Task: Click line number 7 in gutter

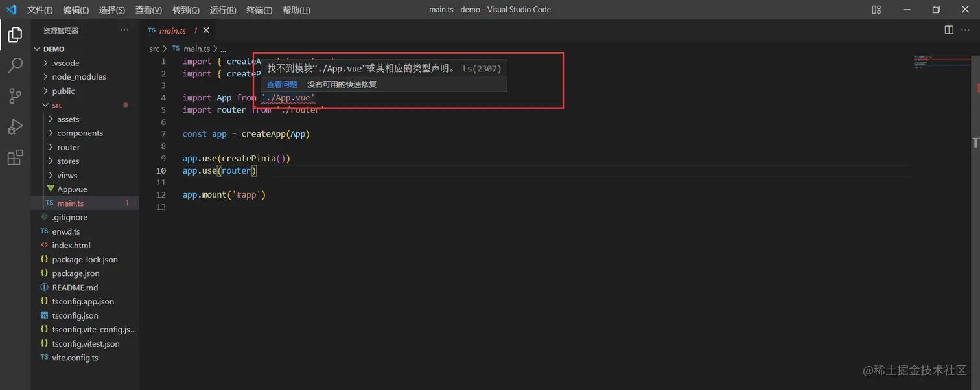Action: pos(164,134)
